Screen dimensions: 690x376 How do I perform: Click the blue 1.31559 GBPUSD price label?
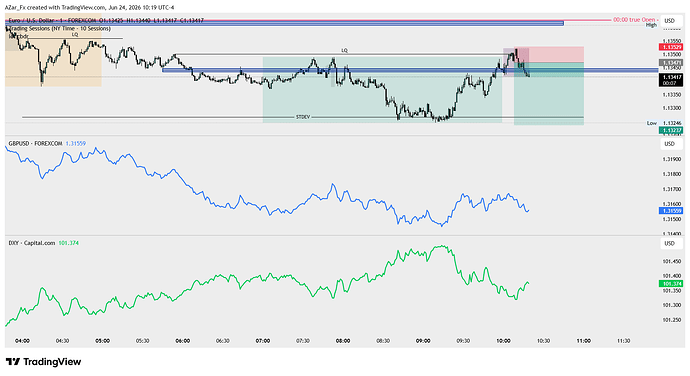670,211
